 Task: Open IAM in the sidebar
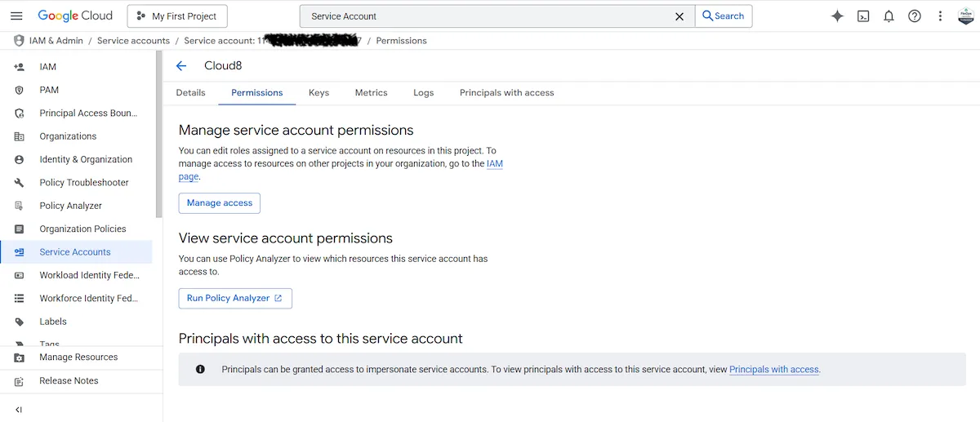tap(77, 67)
